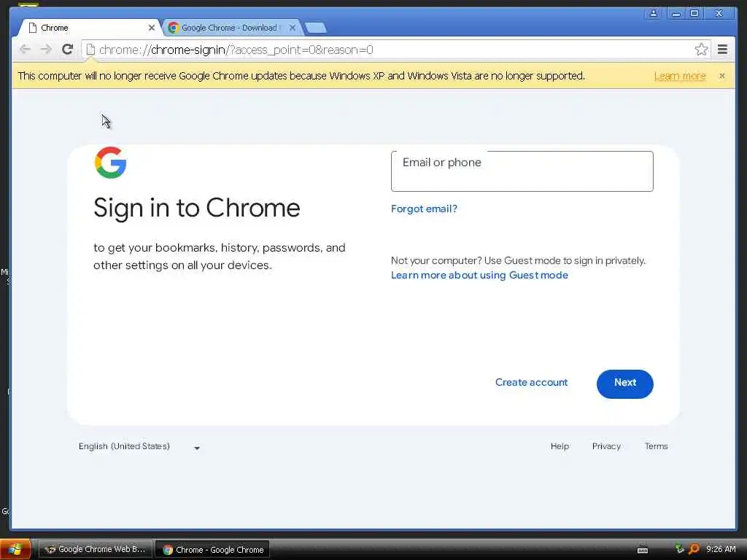Open the Windows Start button

point(15,550)
